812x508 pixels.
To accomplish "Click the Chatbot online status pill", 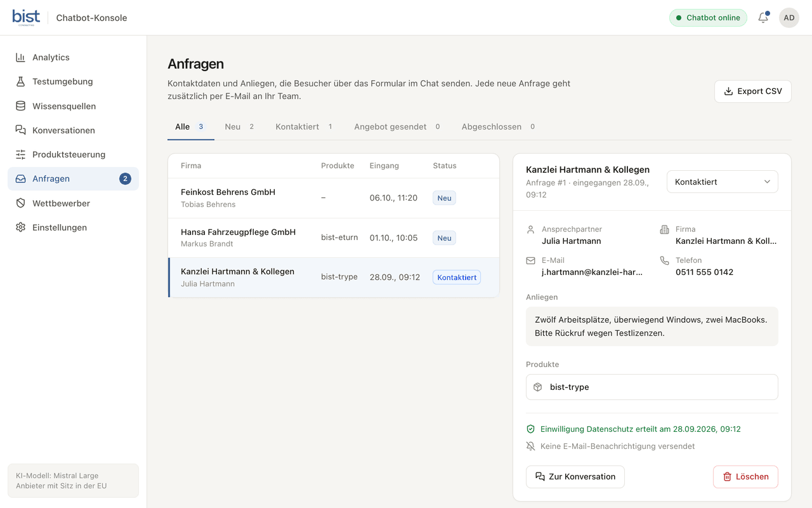I will tap(708, 18).
